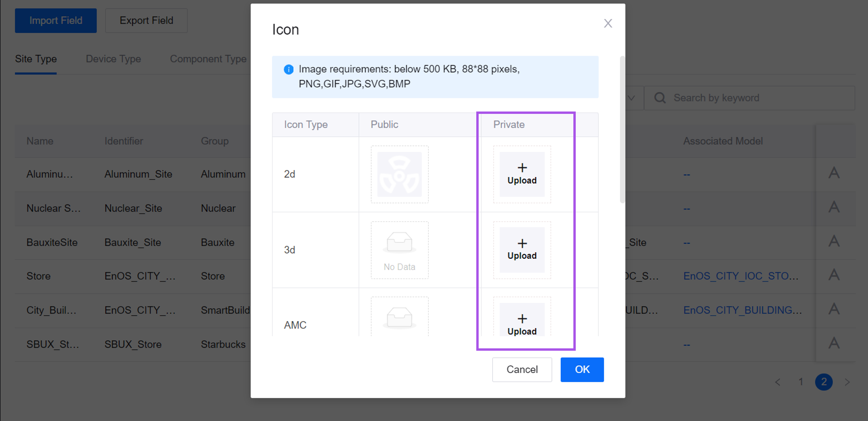Go to next page arrow
The image size is (868, 421).
point(847,382)
